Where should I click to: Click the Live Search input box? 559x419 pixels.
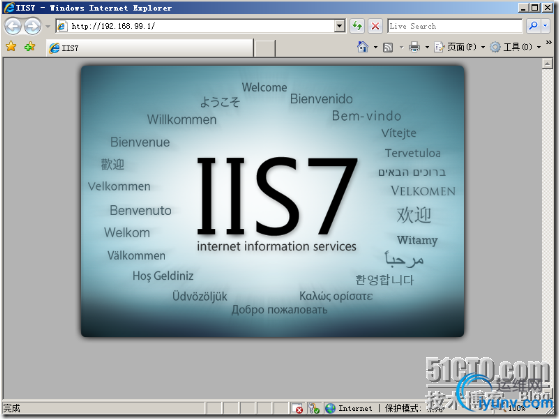pos(455,26)
